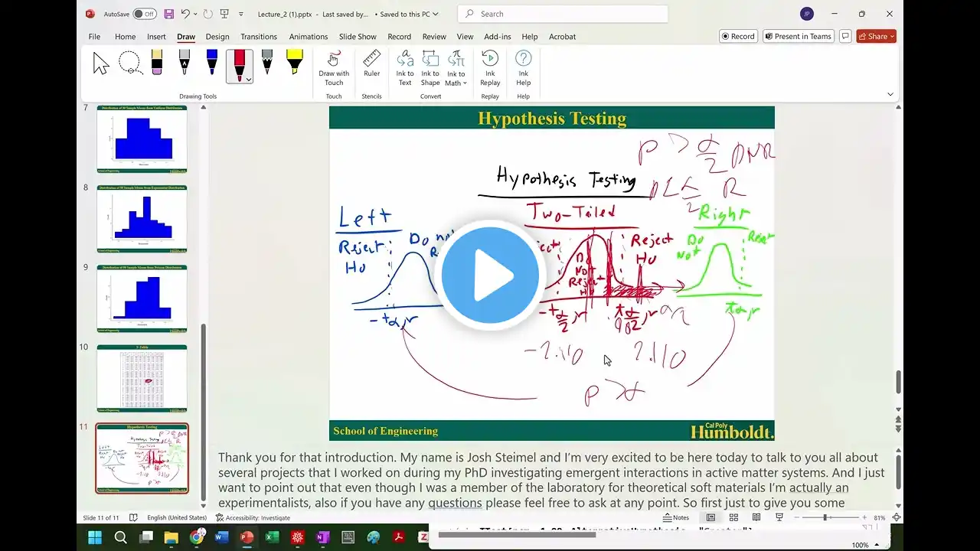980x551 pixels.
Task: Turn on the AutoSave switch
Action: (x=144, y=14)
